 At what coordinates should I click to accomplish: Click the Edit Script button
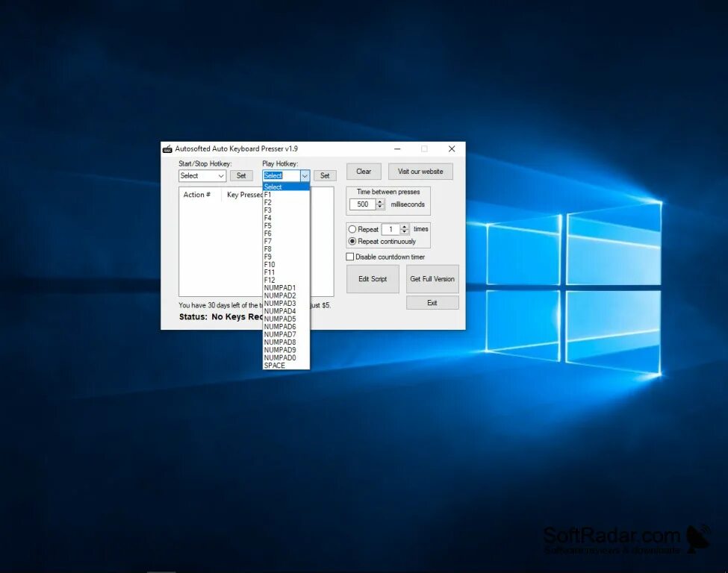pos(373,279)
